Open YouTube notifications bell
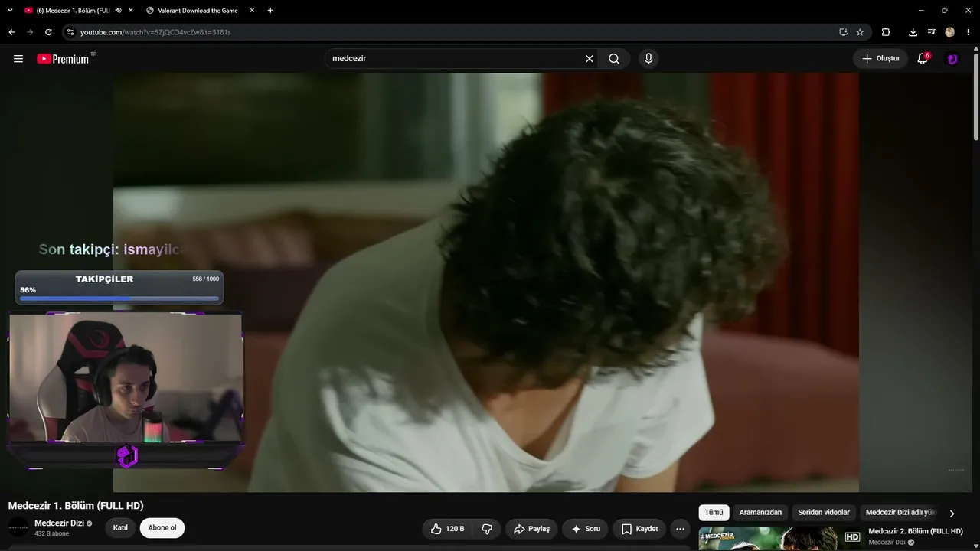This screenshot has width=980, height=551. (x=923, y=59)
